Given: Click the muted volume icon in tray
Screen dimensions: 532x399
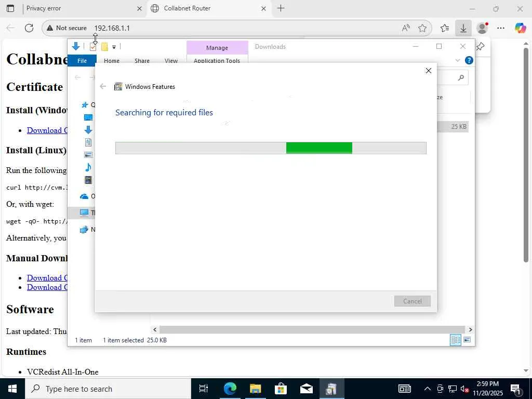Looking at the screenshot, I should 464,389.
